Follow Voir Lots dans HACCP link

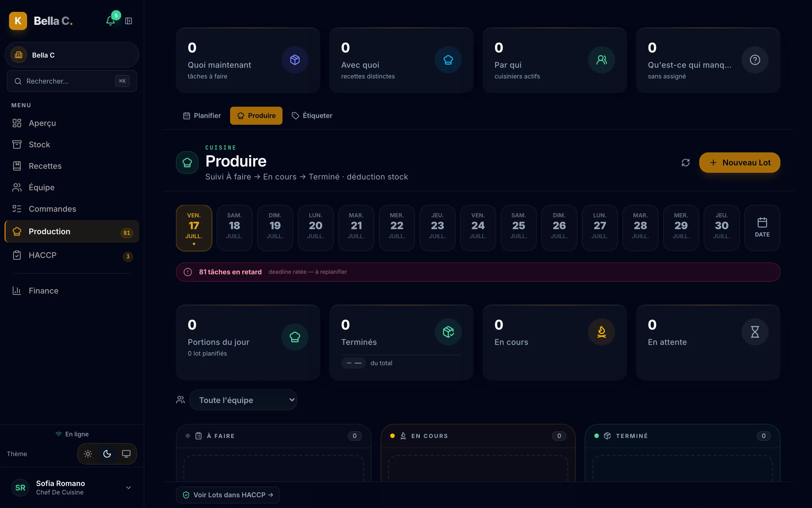click(228, 495)
